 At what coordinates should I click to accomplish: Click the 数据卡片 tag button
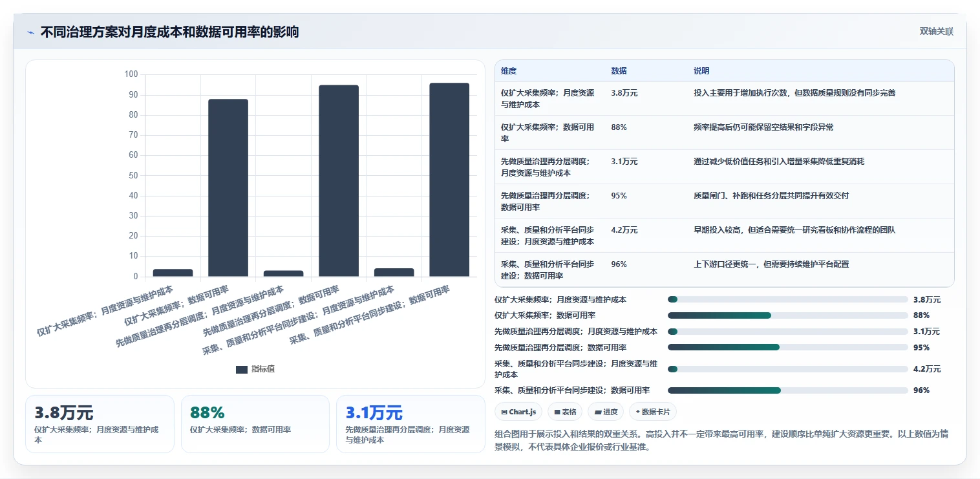coord(652,412)
